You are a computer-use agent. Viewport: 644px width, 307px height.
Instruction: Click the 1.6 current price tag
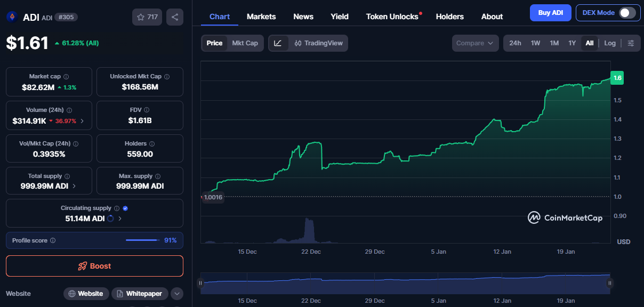tap(617, 78)
